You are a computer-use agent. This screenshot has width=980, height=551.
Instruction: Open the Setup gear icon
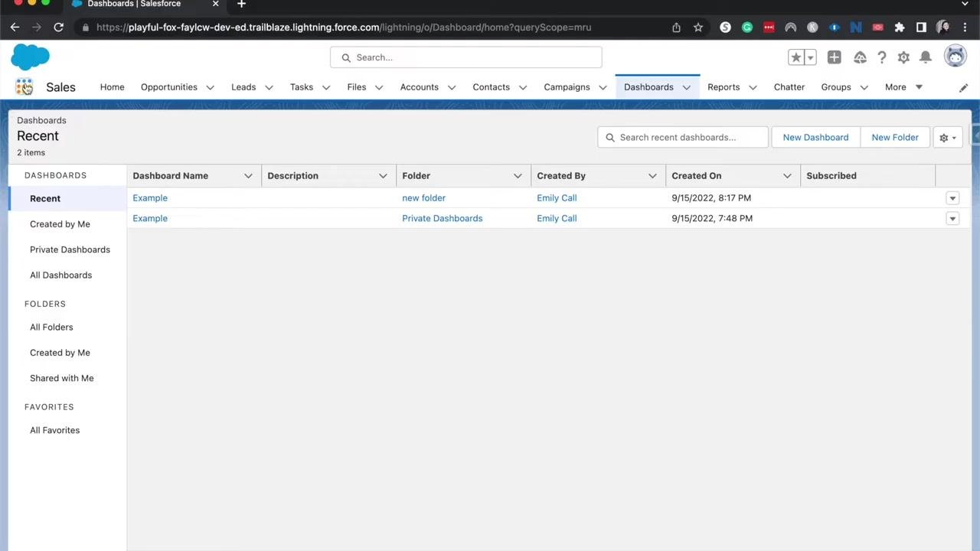coord(903,57)
